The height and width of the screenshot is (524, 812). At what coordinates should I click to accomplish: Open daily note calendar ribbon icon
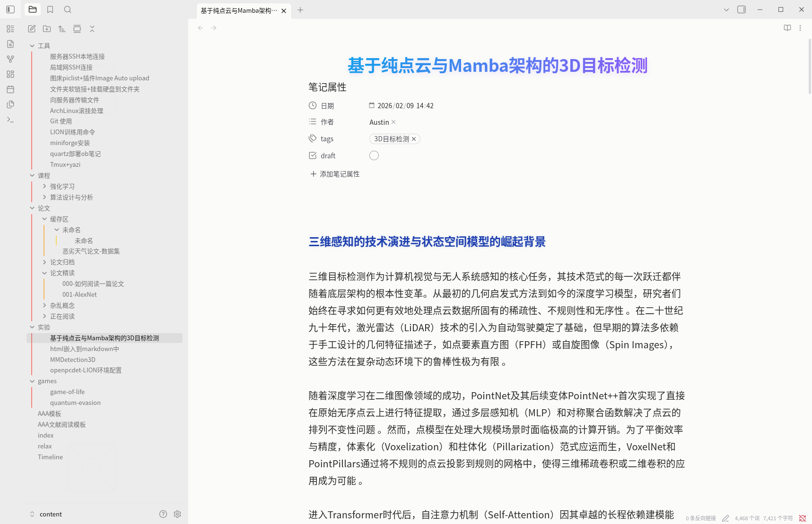coord(10,89)
